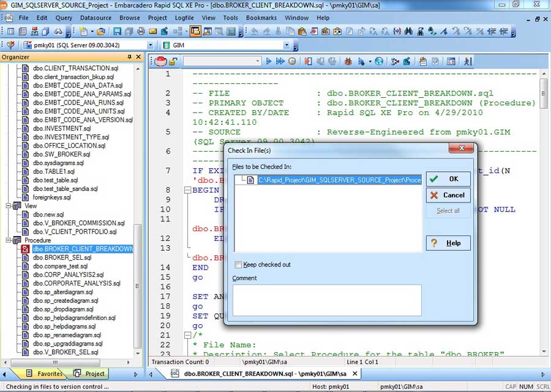Open the GIM database dropdown
The height and width of the screenshot is (392, 551).
pyautogui.click(x=287, y=45)
